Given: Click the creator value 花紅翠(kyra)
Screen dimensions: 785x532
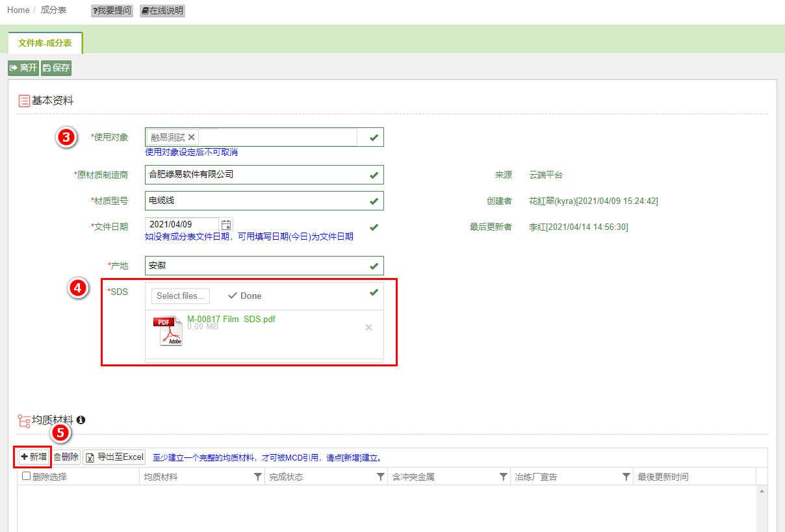Looking at the screenshot, I should point(593,201).
